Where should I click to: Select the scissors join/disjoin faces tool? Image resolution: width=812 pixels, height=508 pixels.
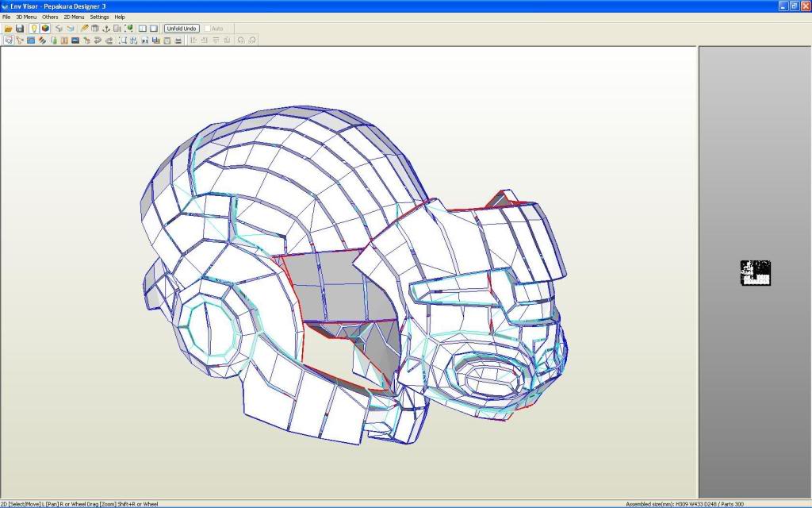point(20,40)
